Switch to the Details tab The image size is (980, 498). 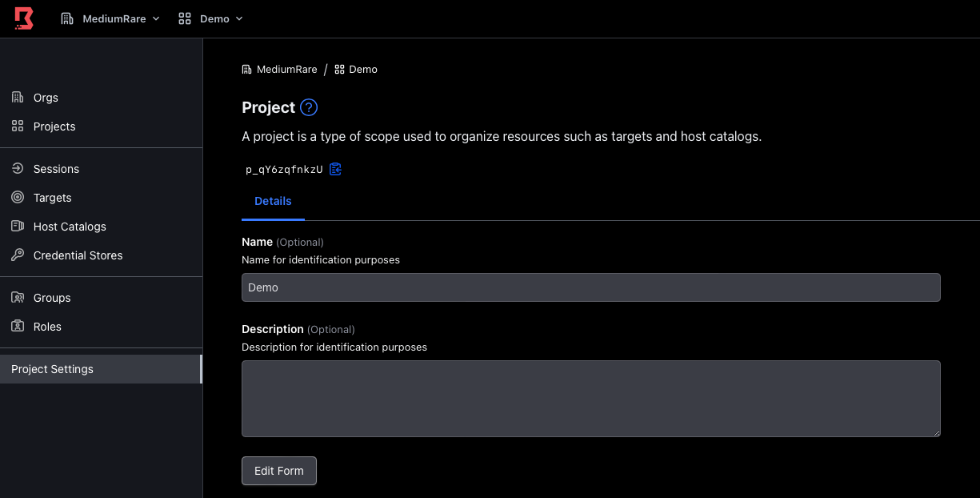273,201
